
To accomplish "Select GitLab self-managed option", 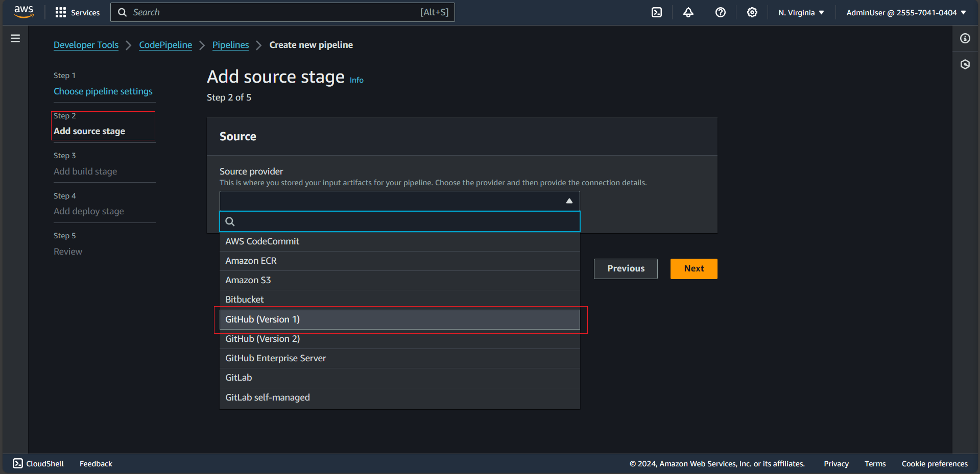I will coord(400,397).
